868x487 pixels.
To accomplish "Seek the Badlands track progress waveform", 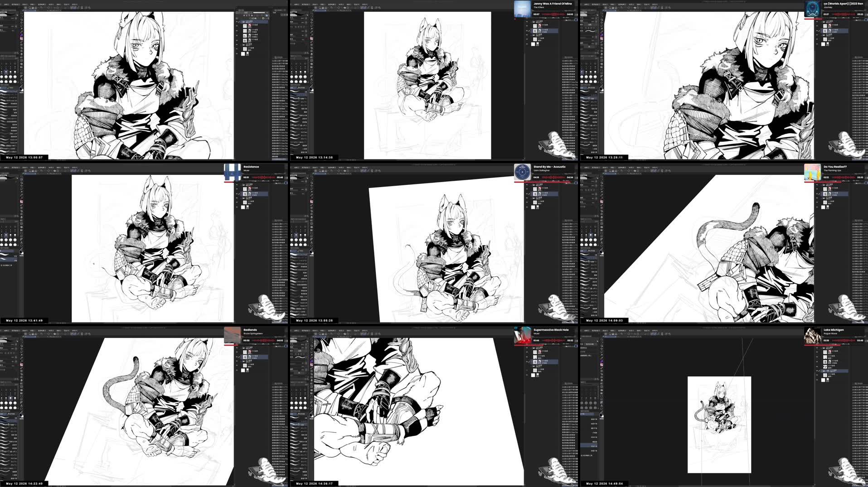I will (263, 340).
